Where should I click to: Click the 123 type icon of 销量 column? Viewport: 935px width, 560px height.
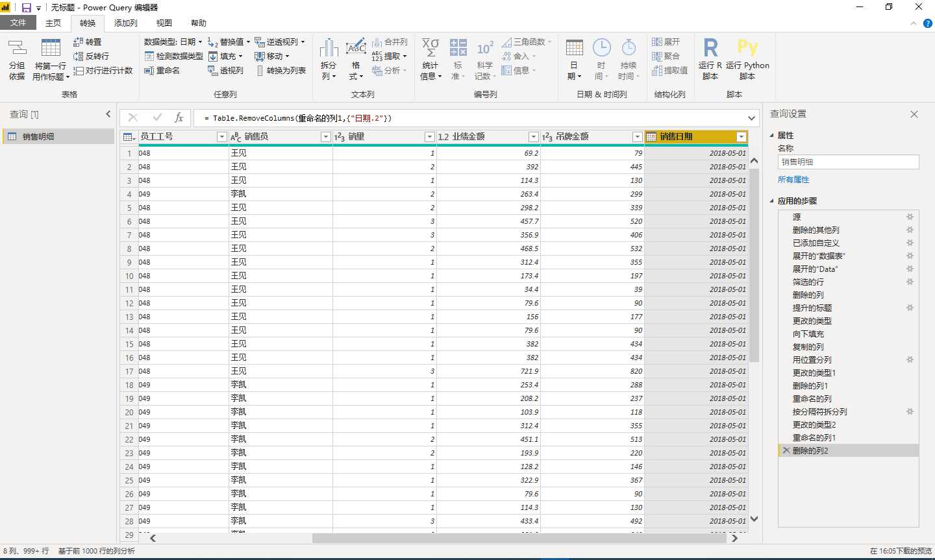pos(339,137)
